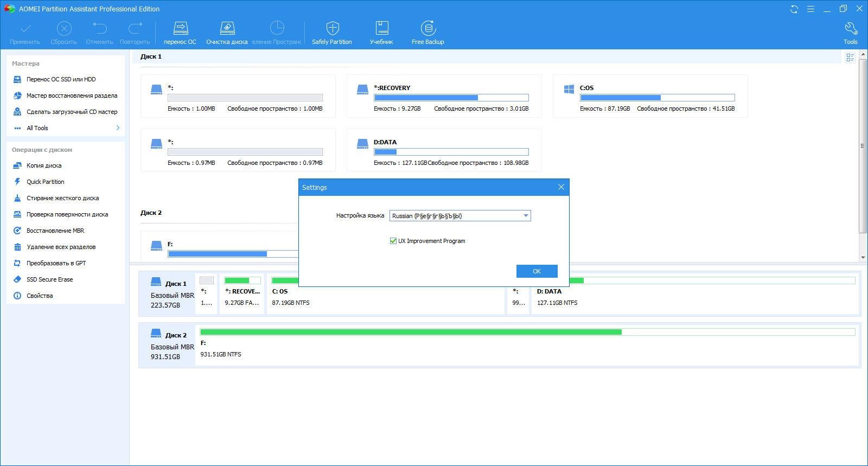Launch the Safely Partition tool
868x466 pixels.
(332, 33)
